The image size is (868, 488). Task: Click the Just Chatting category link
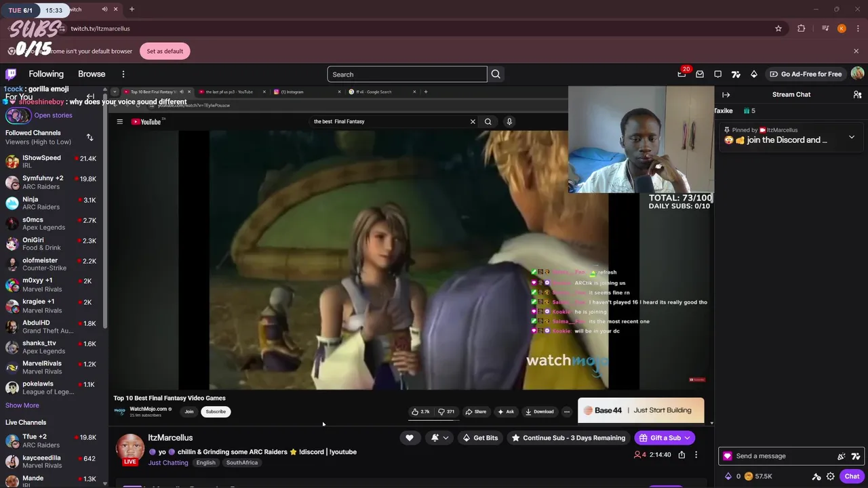(x=168, y=463)
